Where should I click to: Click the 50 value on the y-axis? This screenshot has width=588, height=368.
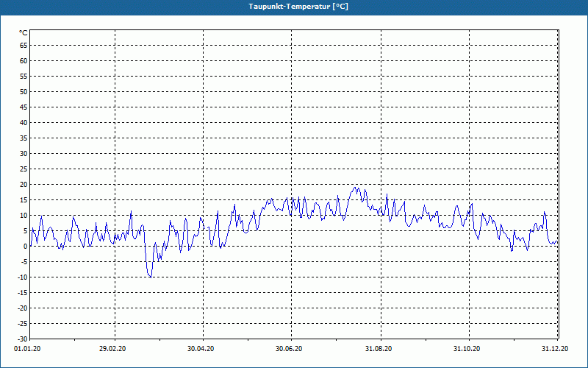pyautogui.click(x=24, y=91)
